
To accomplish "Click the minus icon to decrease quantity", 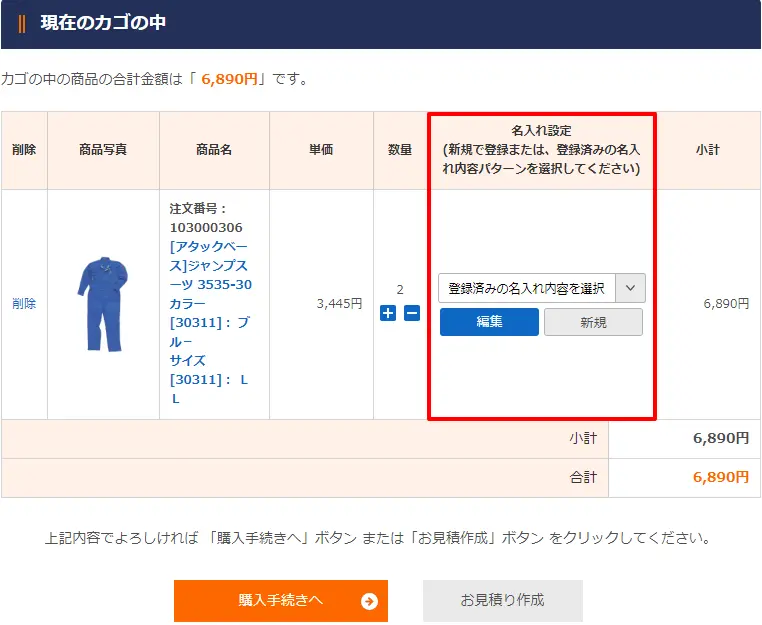I will click(412, 313).
